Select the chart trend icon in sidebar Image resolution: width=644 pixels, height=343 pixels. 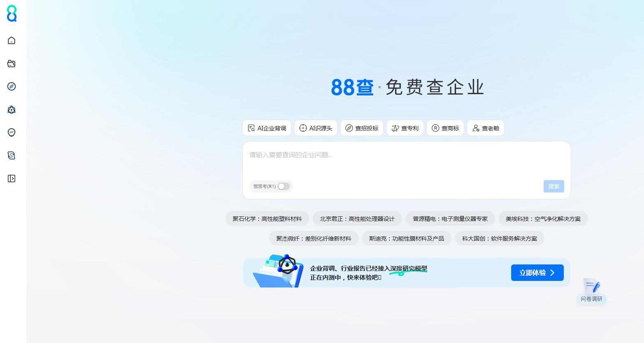pyautogui.click(x=12, y=132)
